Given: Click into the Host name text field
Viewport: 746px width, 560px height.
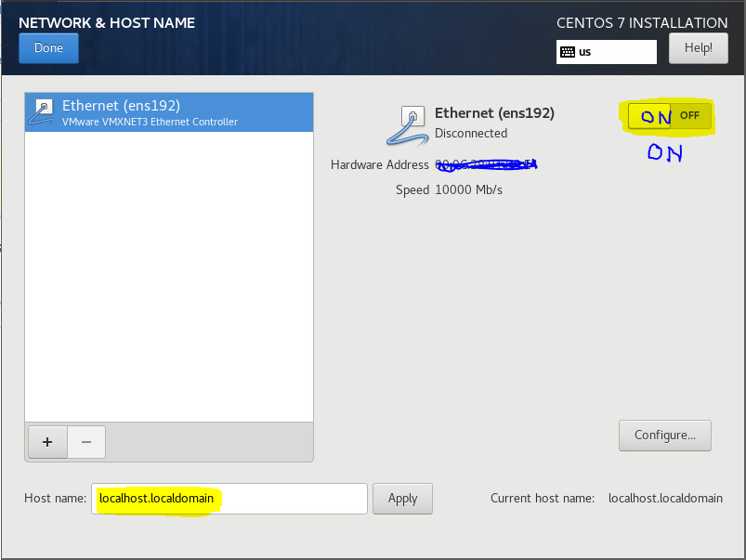Looking at the screenshot, I should click(x=279, y=499).
